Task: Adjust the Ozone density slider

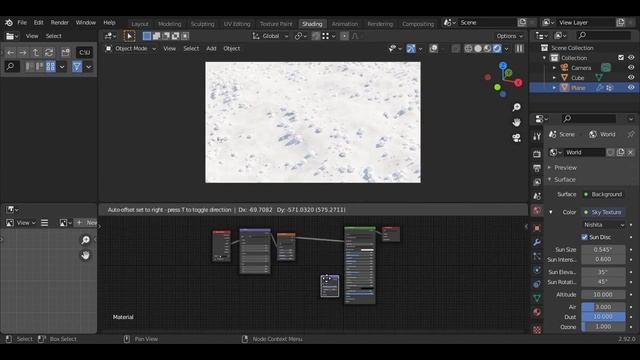Action: pyautogui.click(x=603, y=327)
